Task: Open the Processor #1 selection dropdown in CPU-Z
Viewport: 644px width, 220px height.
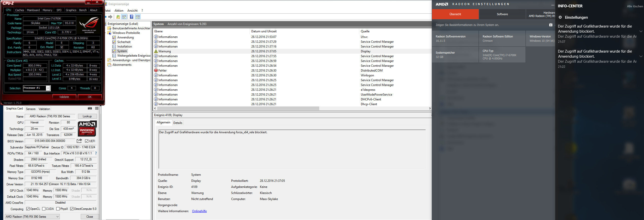Action: [x=48, y=88]
